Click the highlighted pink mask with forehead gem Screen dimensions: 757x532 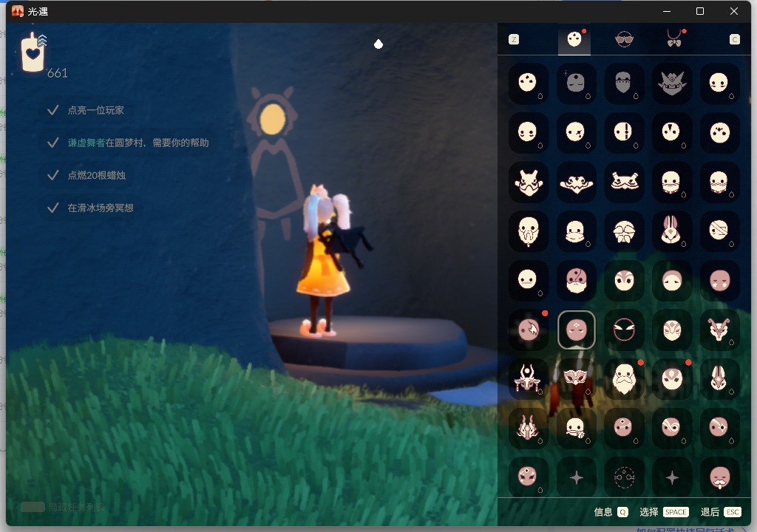pyautogui.click(x=576, y=330)
